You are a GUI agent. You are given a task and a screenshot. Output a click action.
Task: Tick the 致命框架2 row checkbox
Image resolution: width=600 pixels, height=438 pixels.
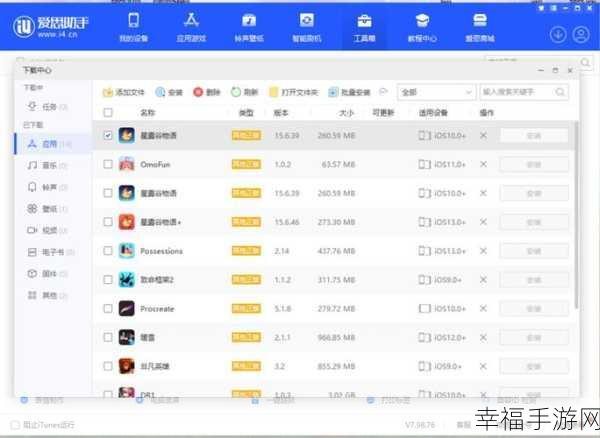pos(108,280)
